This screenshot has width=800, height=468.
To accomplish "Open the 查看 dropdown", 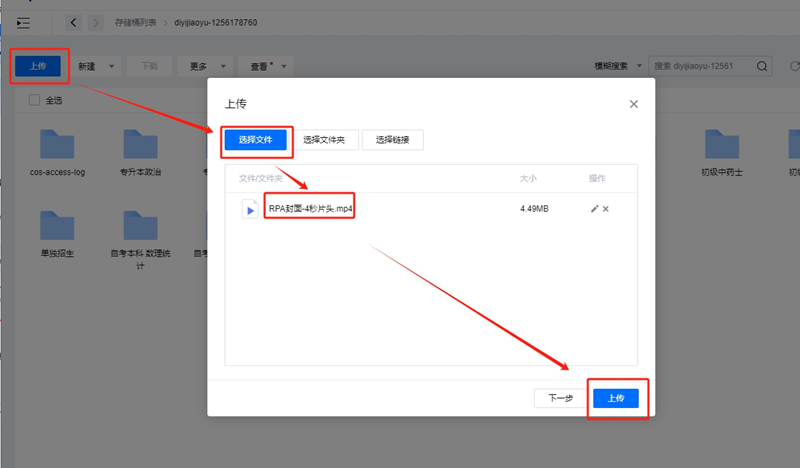I will 268,66.
